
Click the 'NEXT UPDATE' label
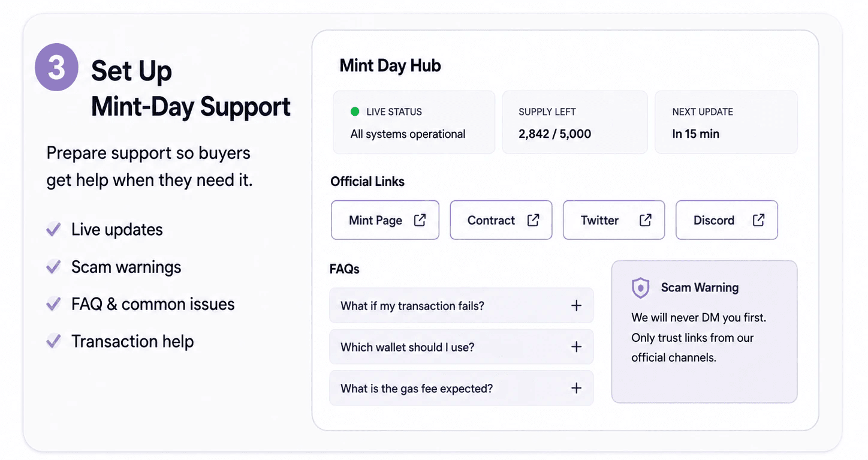703,112
